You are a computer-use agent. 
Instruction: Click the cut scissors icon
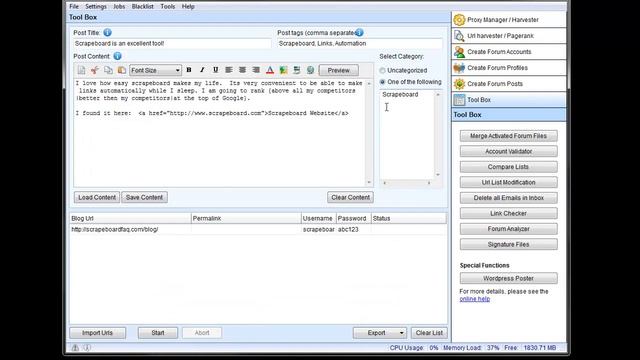(95, 70)
